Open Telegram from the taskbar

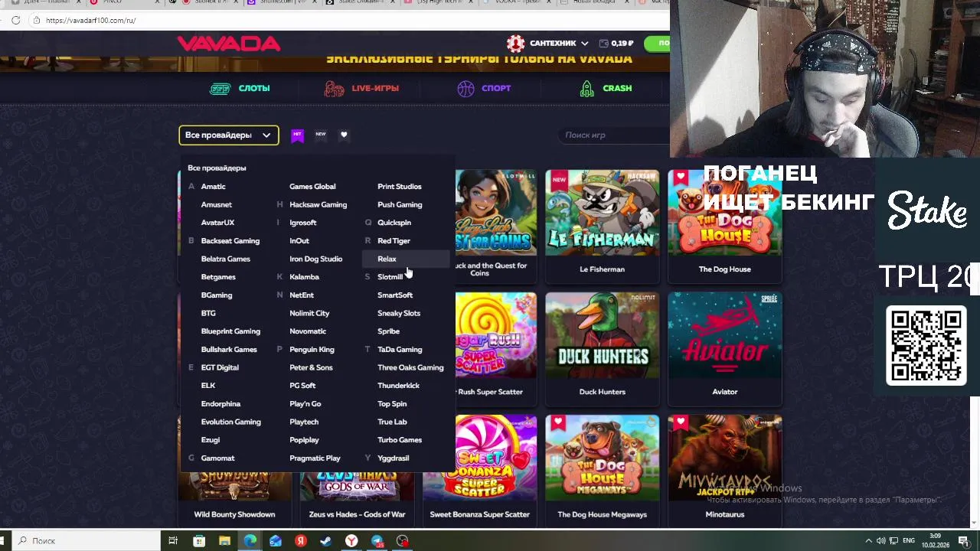pyautogui.click(x=377, y=541)
